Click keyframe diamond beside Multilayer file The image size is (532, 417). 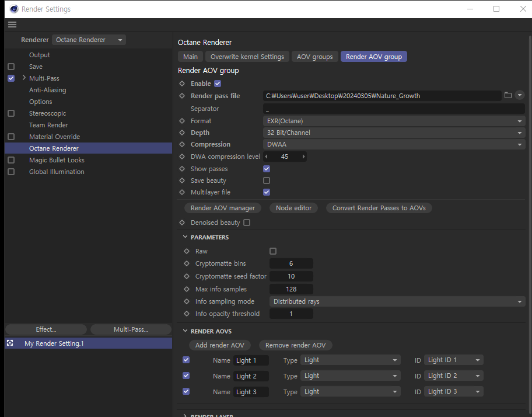182,192
